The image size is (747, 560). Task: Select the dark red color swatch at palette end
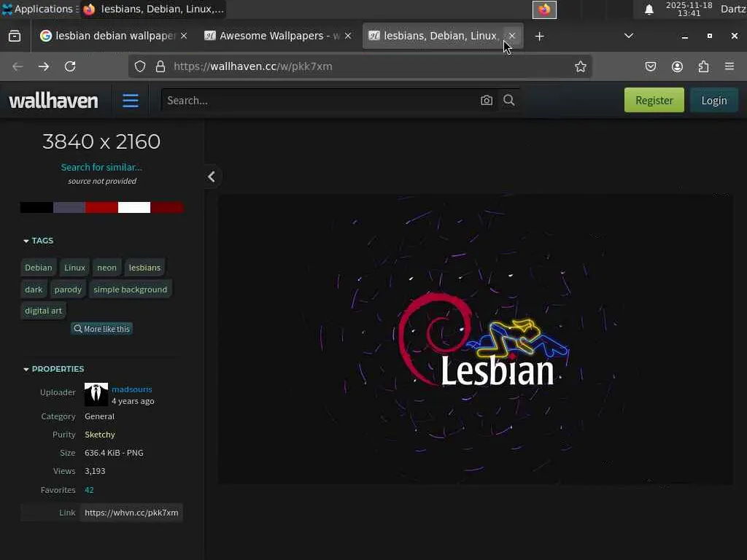167,207
